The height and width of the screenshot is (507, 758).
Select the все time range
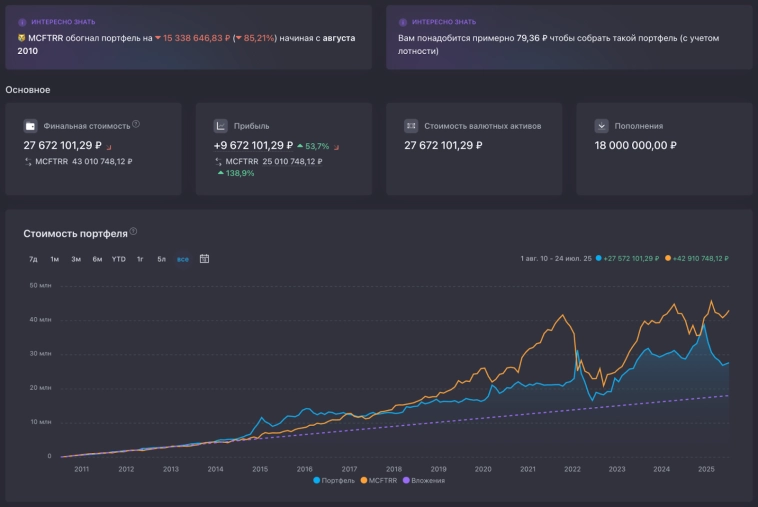182,259
